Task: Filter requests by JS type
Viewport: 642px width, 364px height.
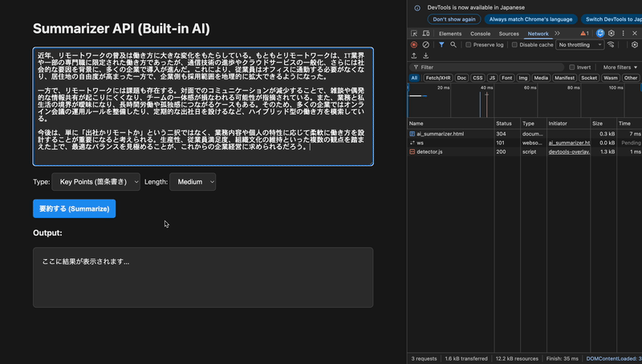Action: (492, 78)
